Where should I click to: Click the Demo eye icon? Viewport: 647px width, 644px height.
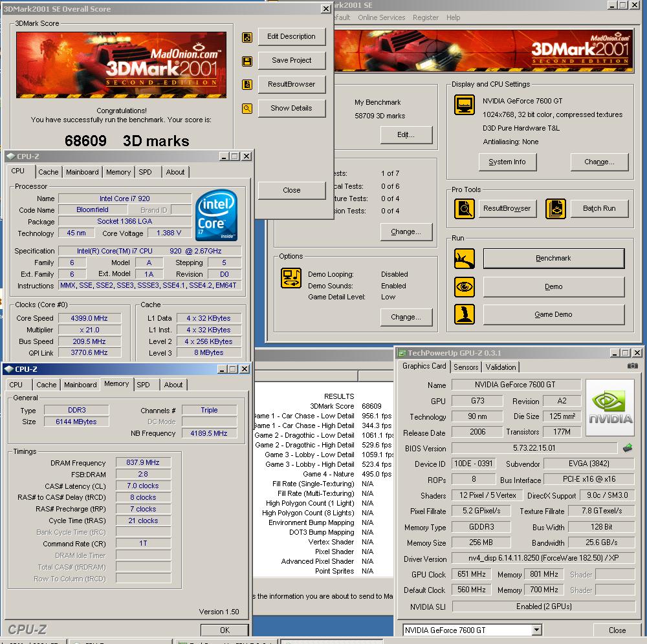[x=464, y=287]
